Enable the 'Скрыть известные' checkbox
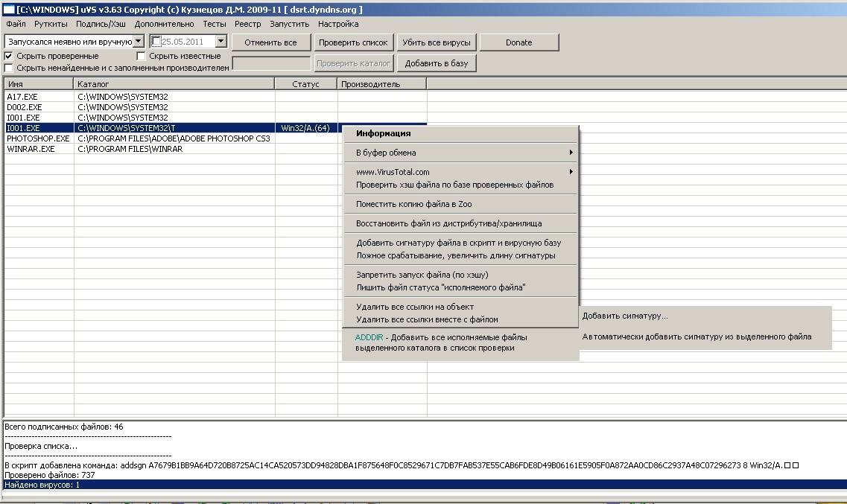 (142, 56)
